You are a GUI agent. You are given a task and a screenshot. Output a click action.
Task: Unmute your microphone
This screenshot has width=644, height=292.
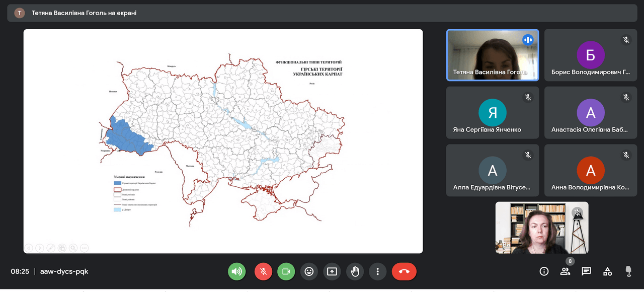tap(263, 271)
